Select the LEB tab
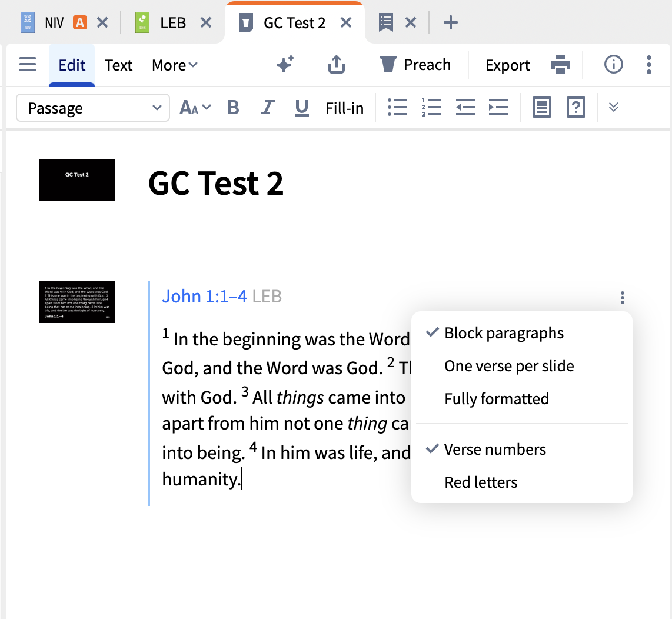This screenshot has width=672, height=619. (173, 23)
